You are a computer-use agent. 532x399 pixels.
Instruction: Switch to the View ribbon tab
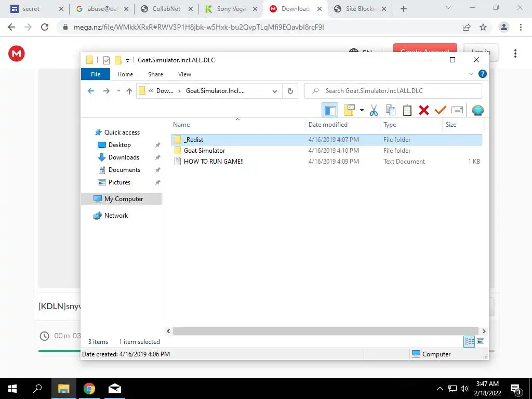(x=184, y=74)
